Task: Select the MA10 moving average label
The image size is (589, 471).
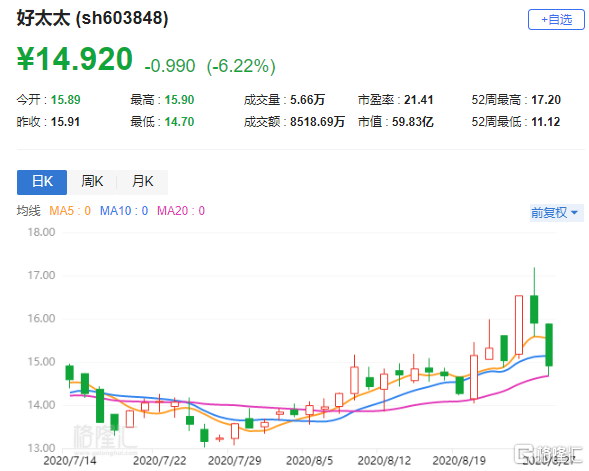Action: [124, 211]
